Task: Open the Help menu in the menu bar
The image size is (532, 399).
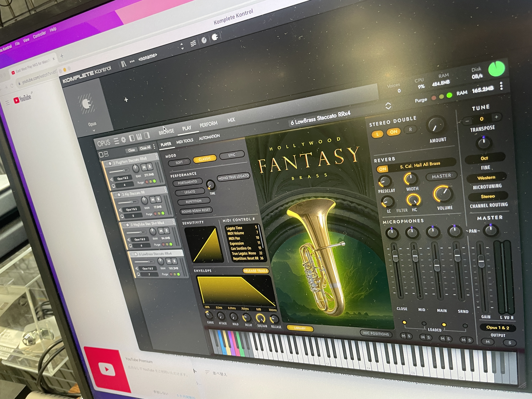Action: point(53,29)
